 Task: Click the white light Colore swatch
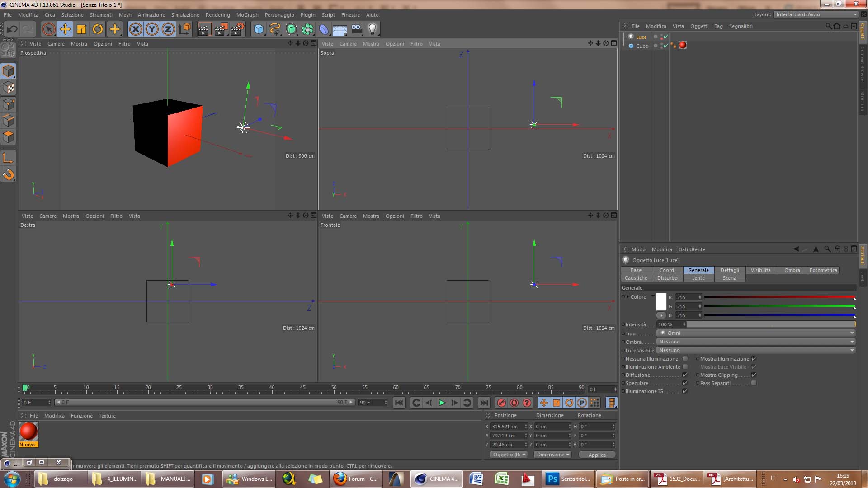tap(661, 301)
